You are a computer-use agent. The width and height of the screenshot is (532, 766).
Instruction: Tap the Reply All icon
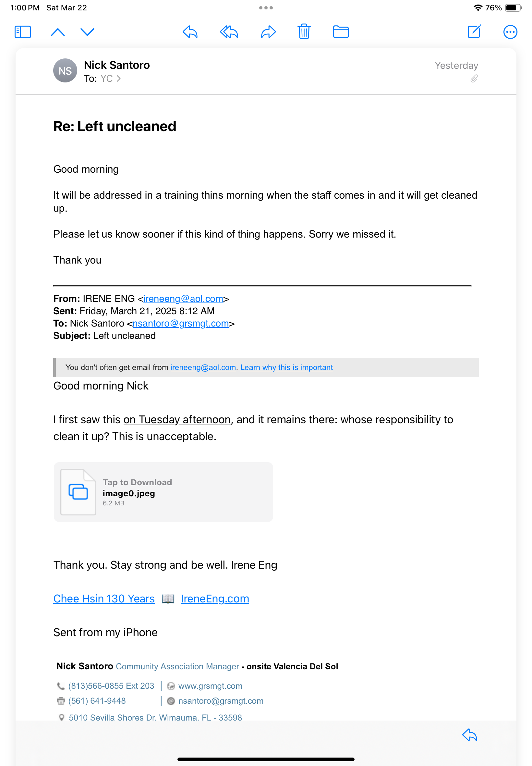tap(229, 32)
